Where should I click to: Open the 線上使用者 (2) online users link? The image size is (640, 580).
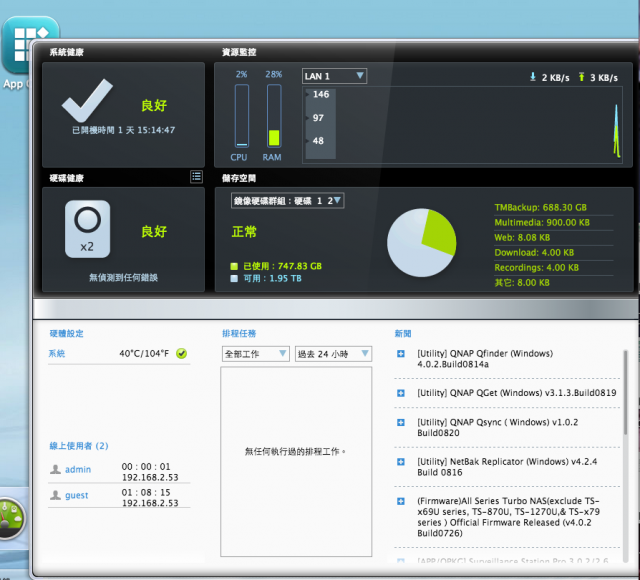[x=79, y=446]
